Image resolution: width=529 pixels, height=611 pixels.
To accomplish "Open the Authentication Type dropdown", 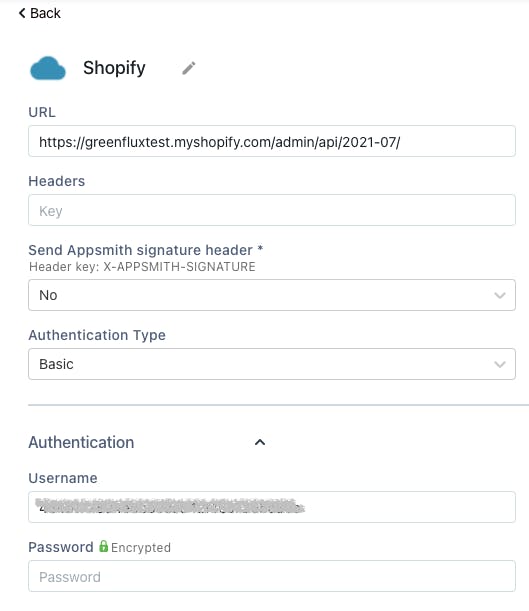I will [272, 364].
